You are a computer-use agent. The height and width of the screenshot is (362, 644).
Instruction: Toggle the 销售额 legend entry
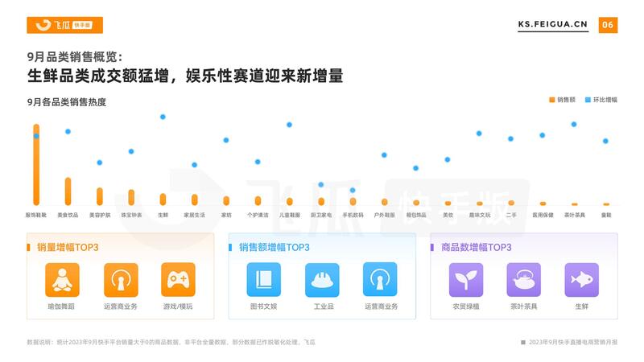563,100
